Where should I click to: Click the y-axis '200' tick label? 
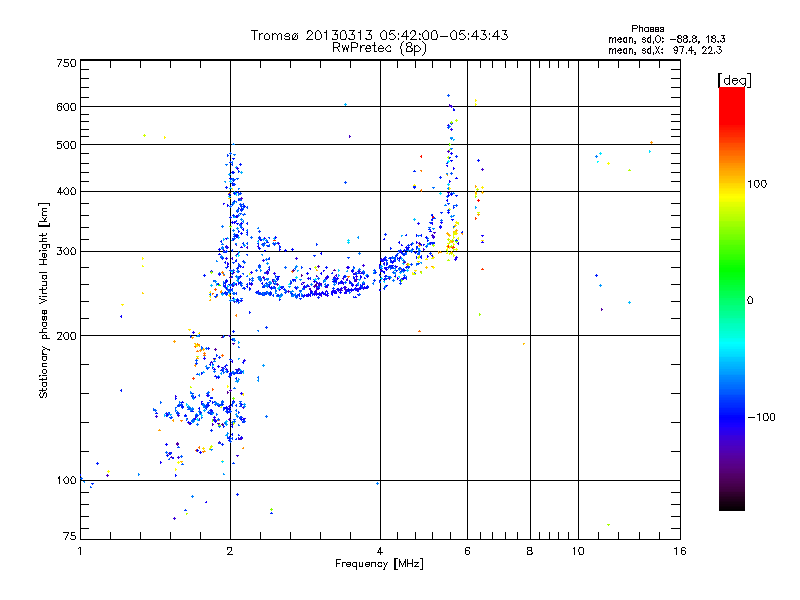coord(66,336)
